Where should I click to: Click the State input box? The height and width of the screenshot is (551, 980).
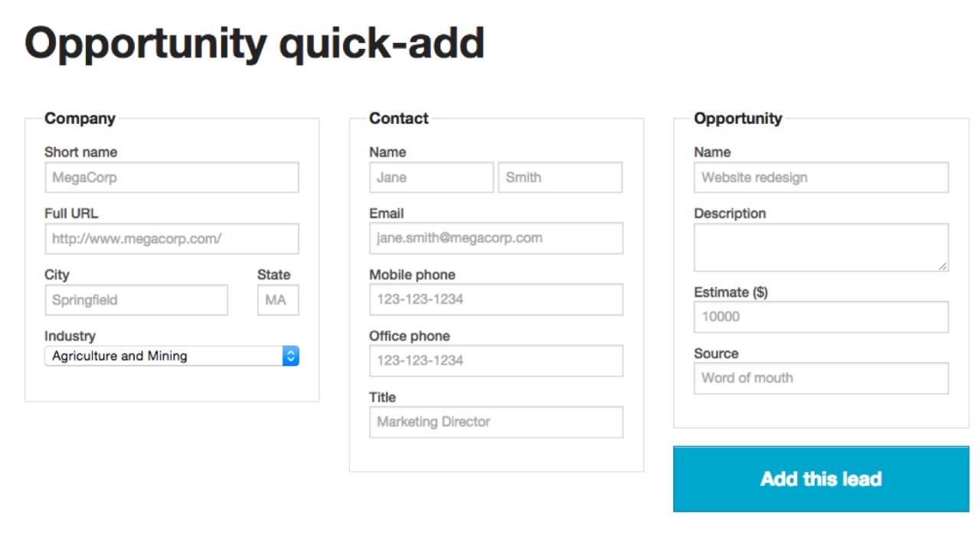click(x=278, y=300)
